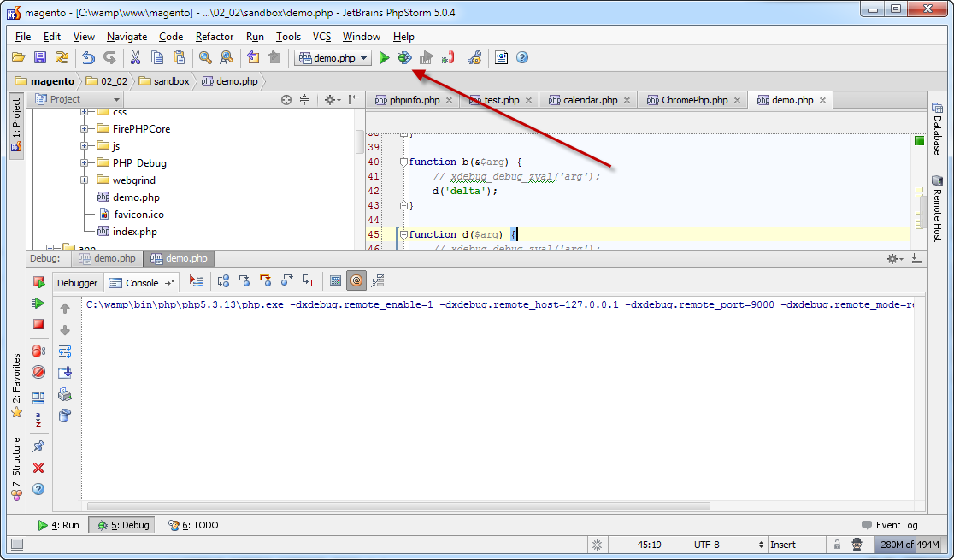The image size is (954, 560).
Task: Click Show Execution Point icon
Action: tap(197, 280)
